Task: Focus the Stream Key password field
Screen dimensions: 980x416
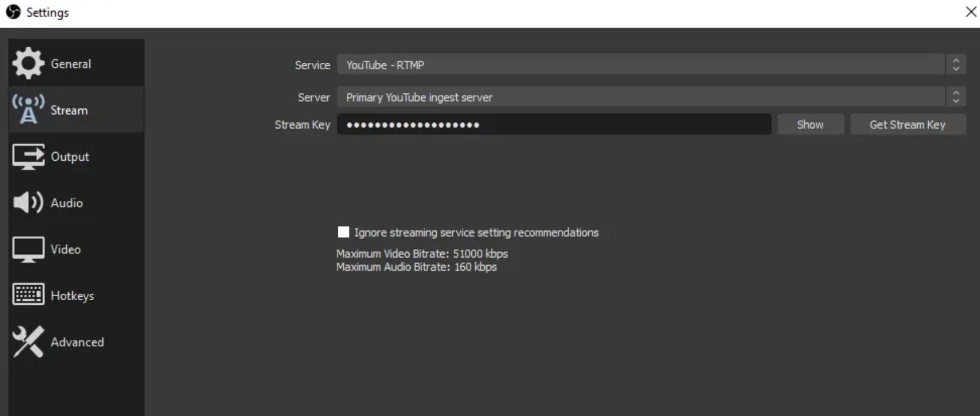Action: [x=554, y=124]
